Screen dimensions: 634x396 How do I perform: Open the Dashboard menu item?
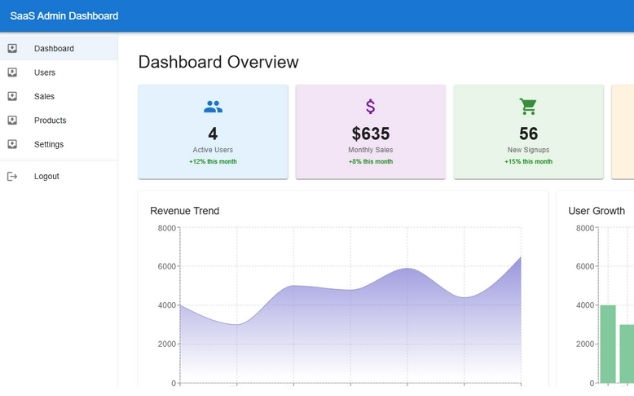[x=59, y=49]
